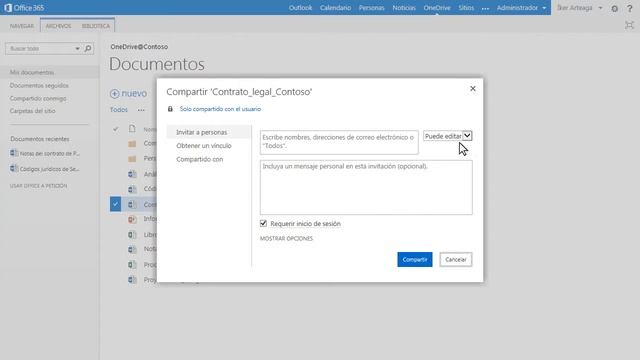Image resolution: width=640 pixels, height=360 pixels.
Task: Click the Compartir button
Action: [x=415, y=260]
